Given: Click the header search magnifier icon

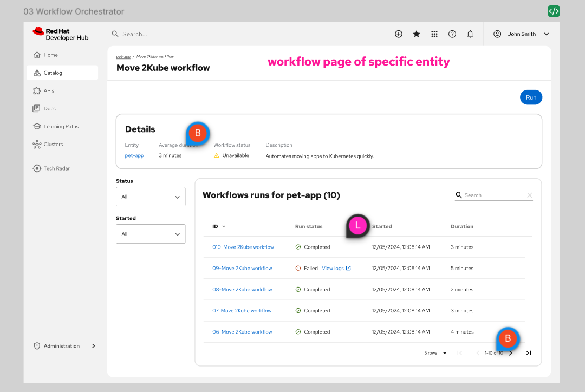Looking at the screenshot, I should 115,34.
